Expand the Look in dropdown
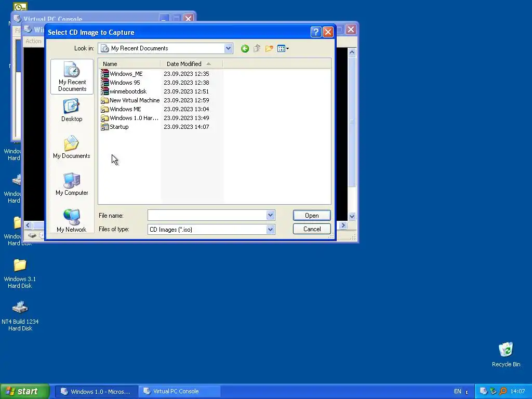This screenshot has height=399, width=532. click(x=229, y=48)
